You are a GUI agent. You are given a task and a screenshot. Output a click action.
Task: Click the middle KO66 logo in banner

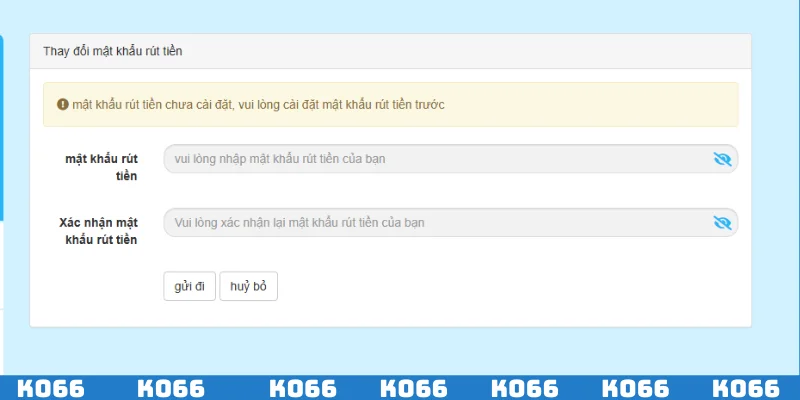[x=414, y=388]
